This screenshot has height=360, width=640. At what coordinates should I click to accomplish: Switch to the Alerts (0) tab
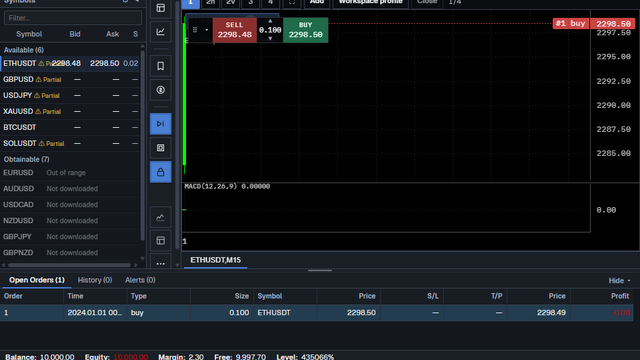[140, 280]
